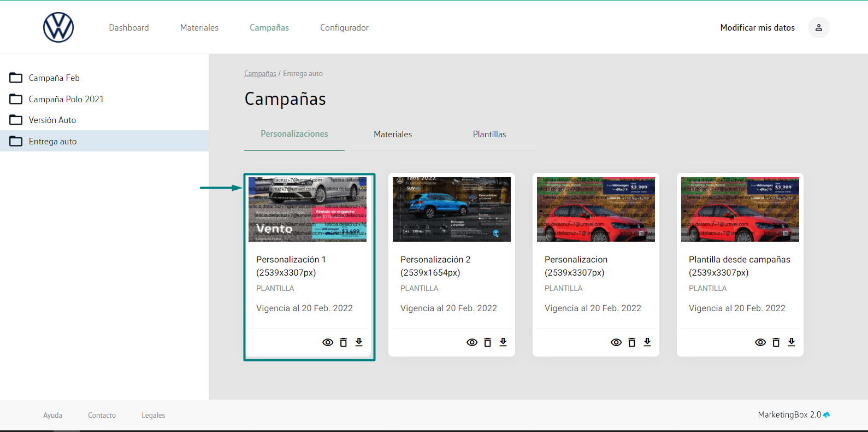The width and height of the screenshot is (868, 432).
Task: Delete Plantilla desde campañas
Action: tap(776, 342)
